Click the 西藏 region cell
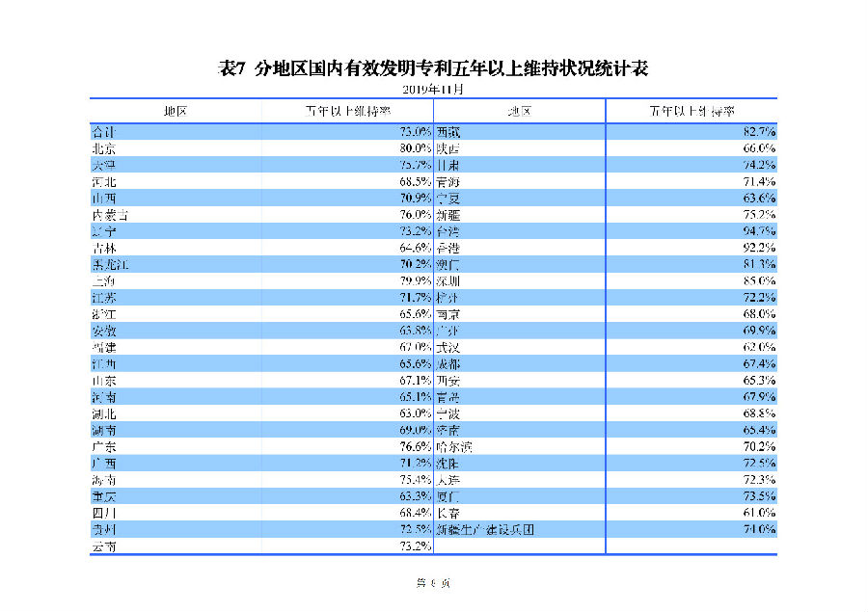The width and height of the screenshot is (868, 612). pos(448,131)
